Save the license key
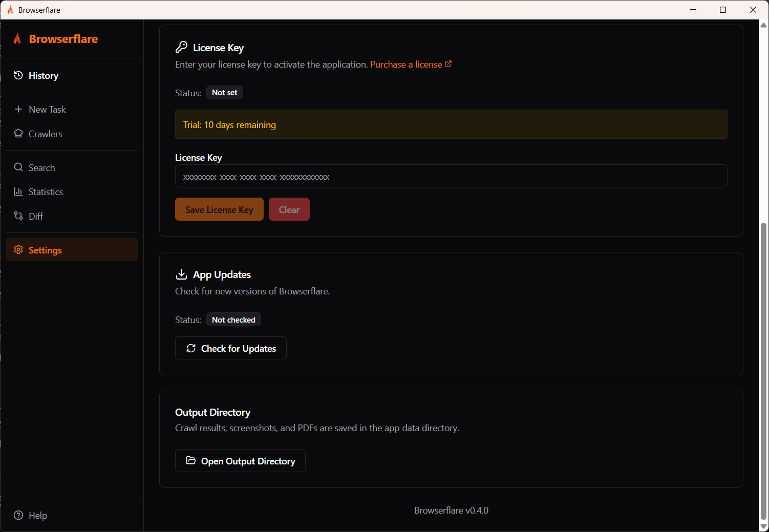Image resolution: width=769 pixels, height=532 pixels. point(219,209)
